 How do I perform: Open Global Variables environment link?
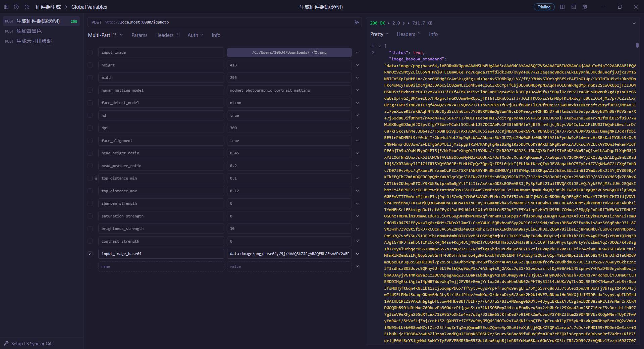[x=89, y=7]
